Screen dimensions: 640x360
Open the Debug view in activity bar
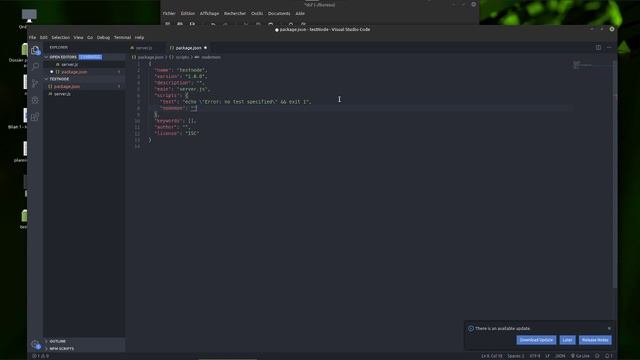tap(35, 100)
